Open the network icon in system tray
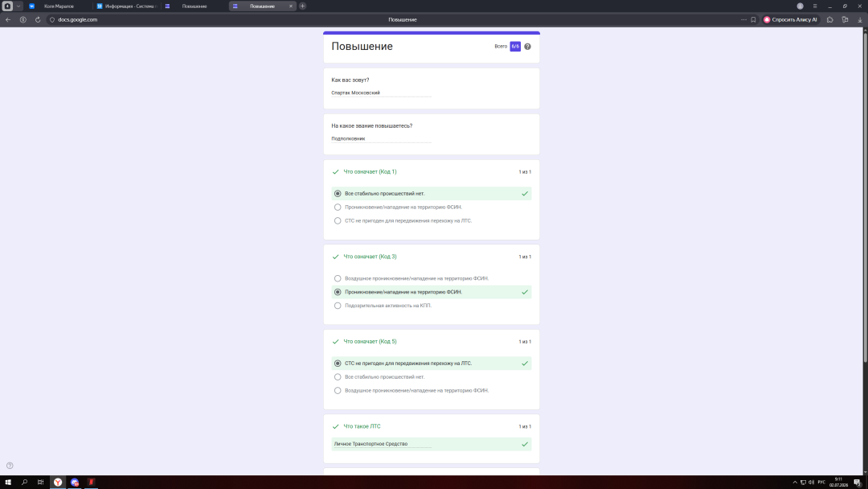Viewport: 868px width, 489px height. [x=803, y=483]
